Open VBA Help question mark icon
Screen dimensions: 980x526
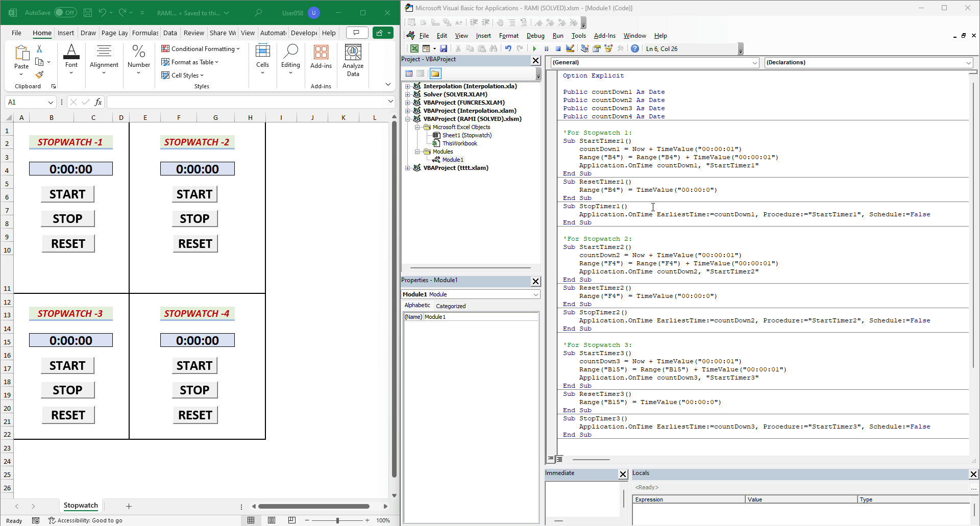point(634,48)
